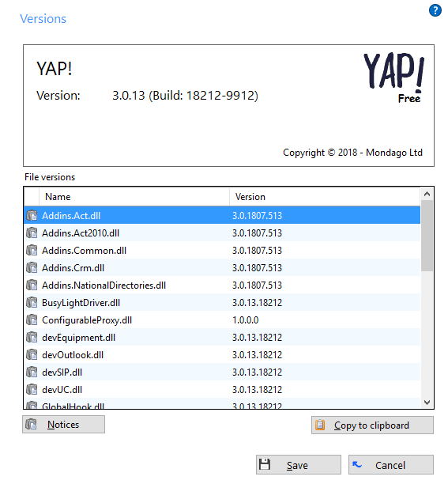Click the file icon beside Addins.NationalDirectories.dll
The image size is (448, 484).
[x=32, y=285]
